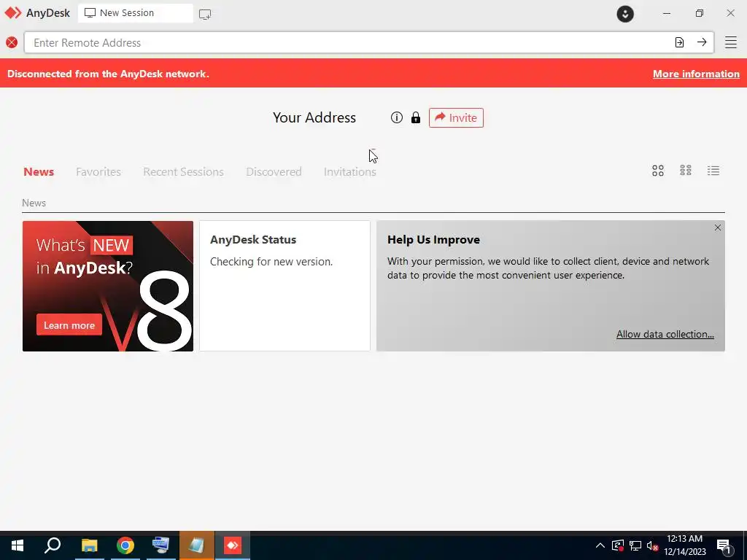Viewport: 747px width, 560px height.
Task: Click Learn more on What's New banner
Action: (69, 325)
